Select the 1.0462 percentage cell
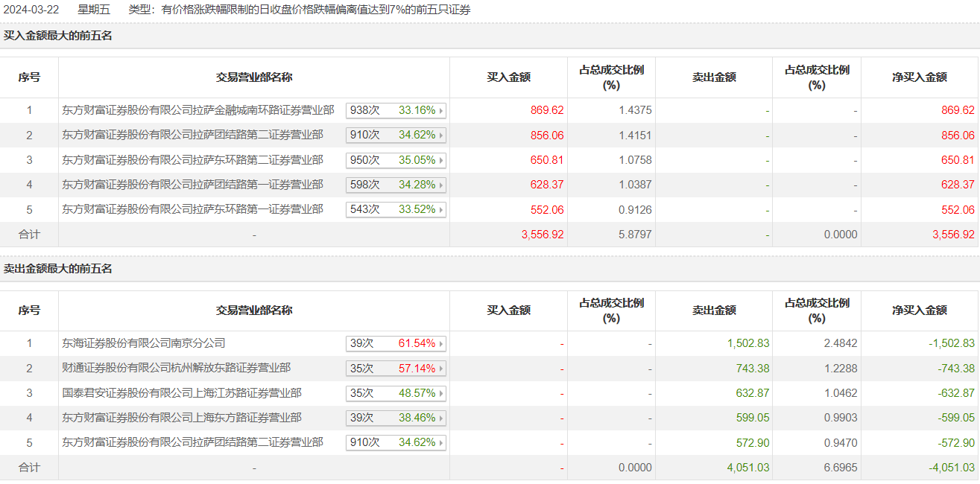The image size is (980, 484). click(841, 393)
